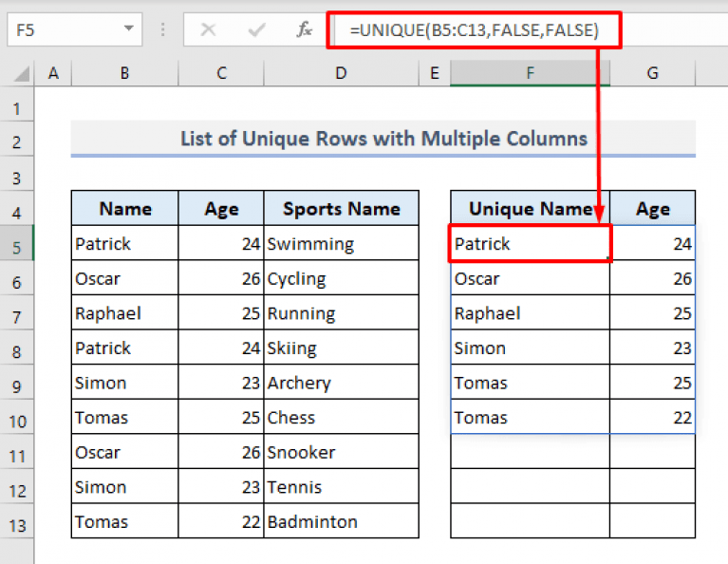728x564 pixels.
Task: Select the 'Running' cell
Action: (342, 313)
